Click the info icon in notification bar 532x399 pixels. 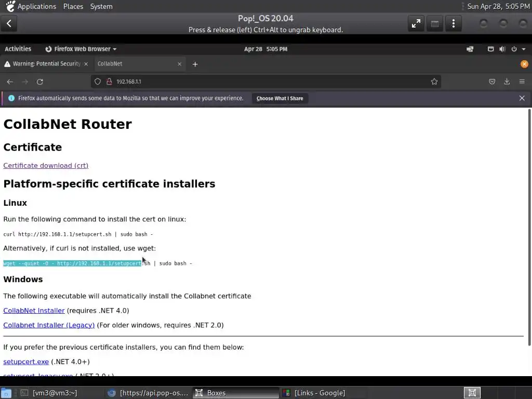point(11,98)
